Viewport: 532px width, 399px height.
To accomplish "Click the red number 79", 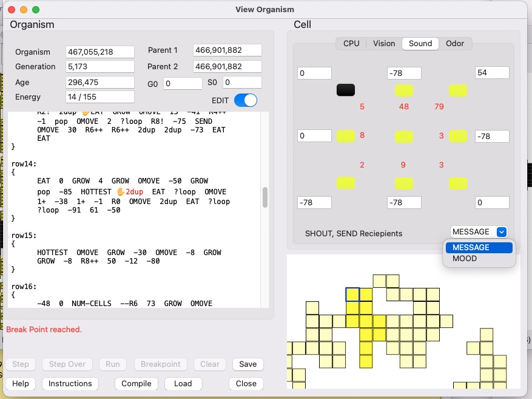I will pyautogui.click(x=439, y=107).
